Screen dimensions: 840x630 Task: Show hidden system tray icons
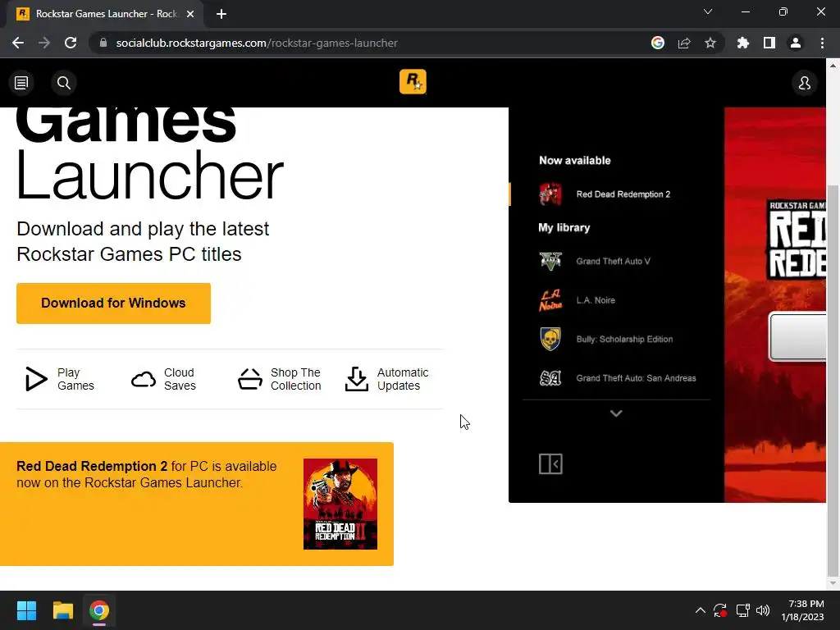[x=701, y=610]
